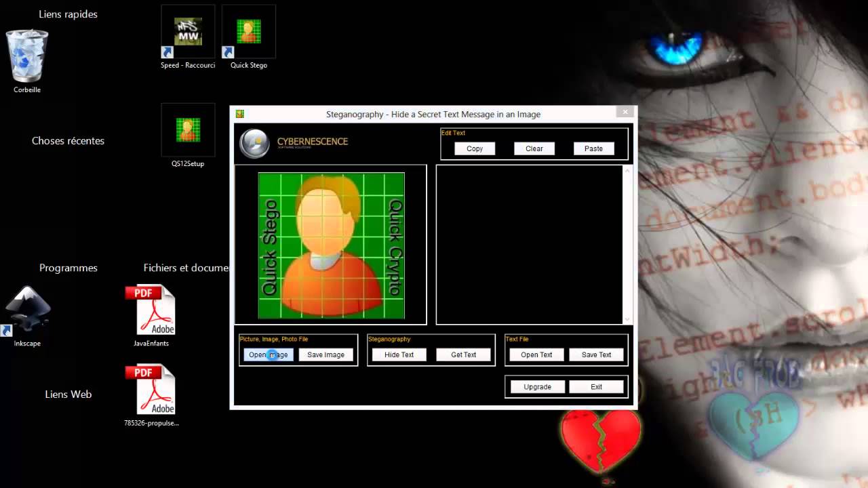Click the Open Text button
The width and height of the screenshot is (868, 488).
pos(536,354)
